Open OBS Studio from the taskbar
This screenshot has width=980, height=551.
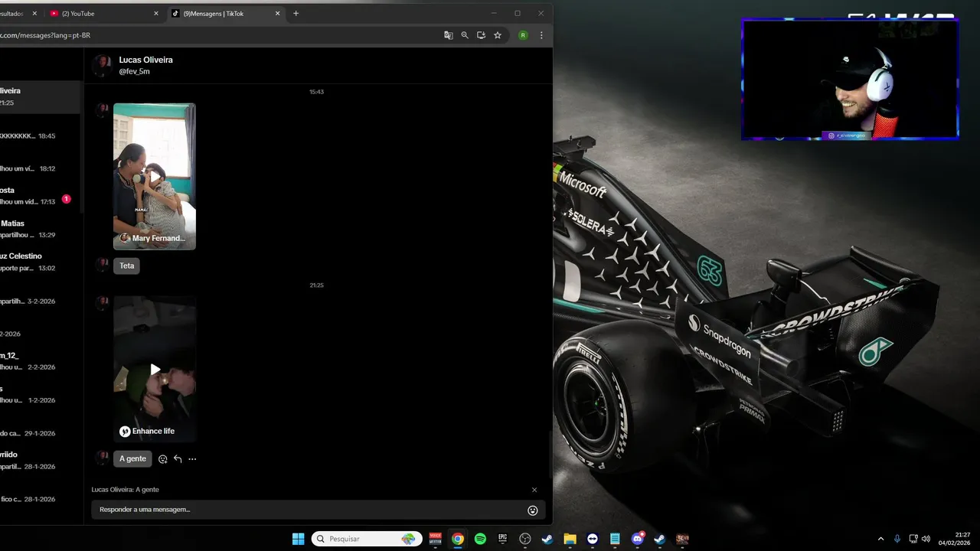(525, 539)
